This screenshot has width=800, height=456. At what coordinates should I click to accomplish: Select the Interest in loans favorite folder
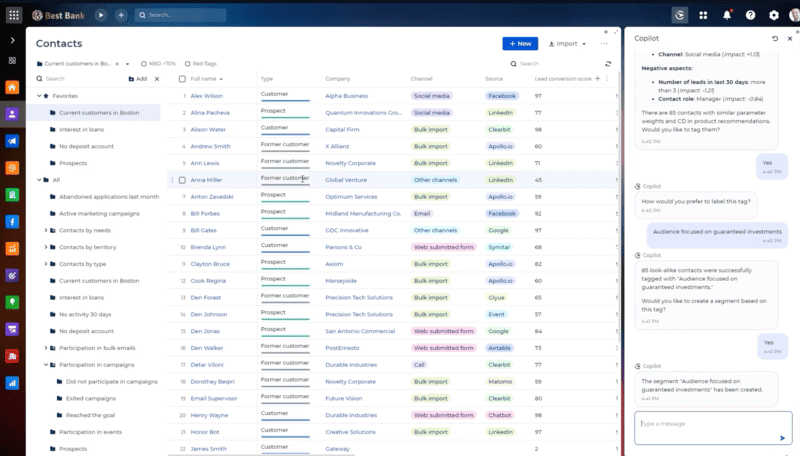(80, 129)
